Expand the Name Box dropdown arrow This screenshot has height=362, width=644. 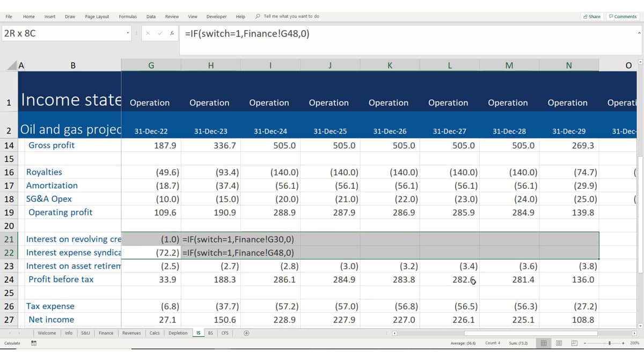128,33
